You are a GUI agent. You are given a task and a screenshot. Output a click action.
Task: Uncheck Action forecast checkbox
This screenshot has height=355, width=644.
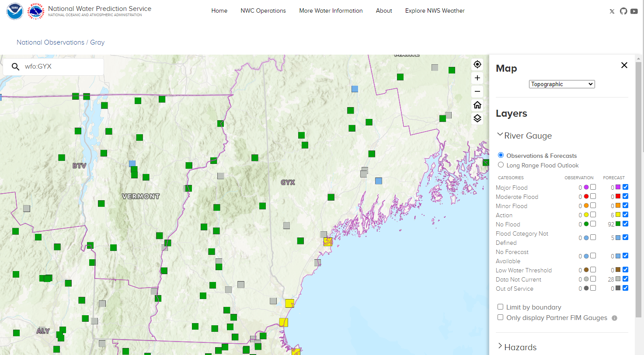pos(625,215)
